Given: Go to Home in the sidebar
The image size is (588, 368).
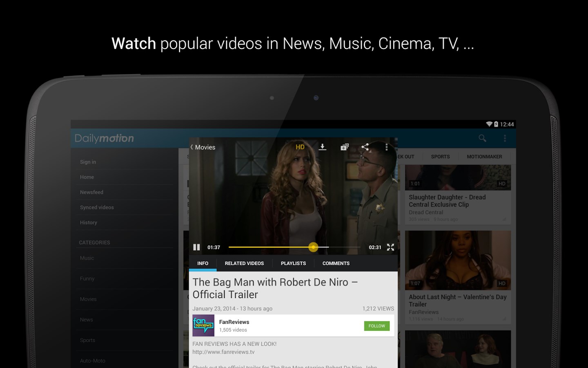Looking at the screenshot, I should pyautogui.click(x=87, y=177).
